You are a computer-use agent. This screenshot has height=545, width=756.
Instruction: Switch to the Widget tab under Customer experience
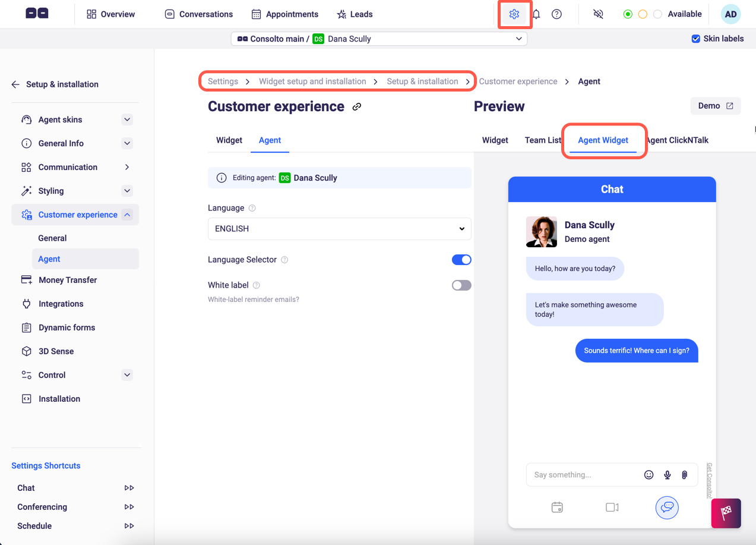click(229, 140)
